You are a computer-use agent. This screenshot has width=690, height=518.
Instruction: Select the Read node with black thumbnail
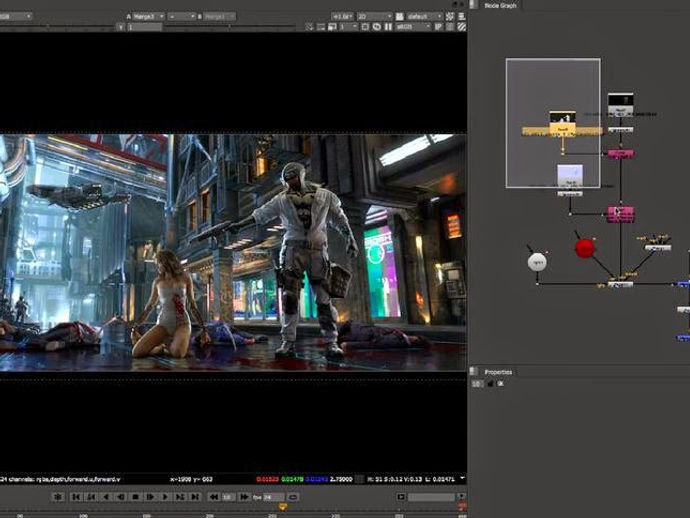tap(620, 105)
